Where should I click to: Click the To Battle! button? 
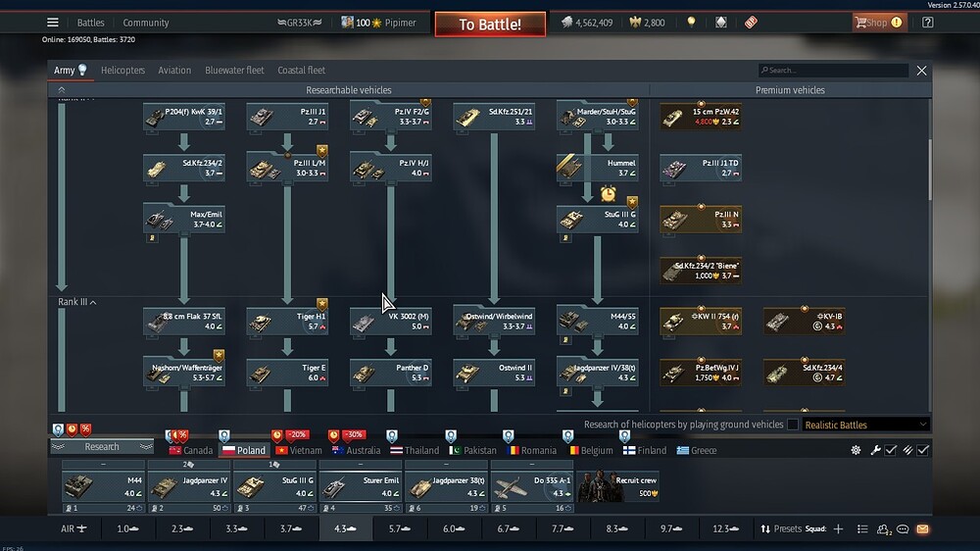coord(490,25)
